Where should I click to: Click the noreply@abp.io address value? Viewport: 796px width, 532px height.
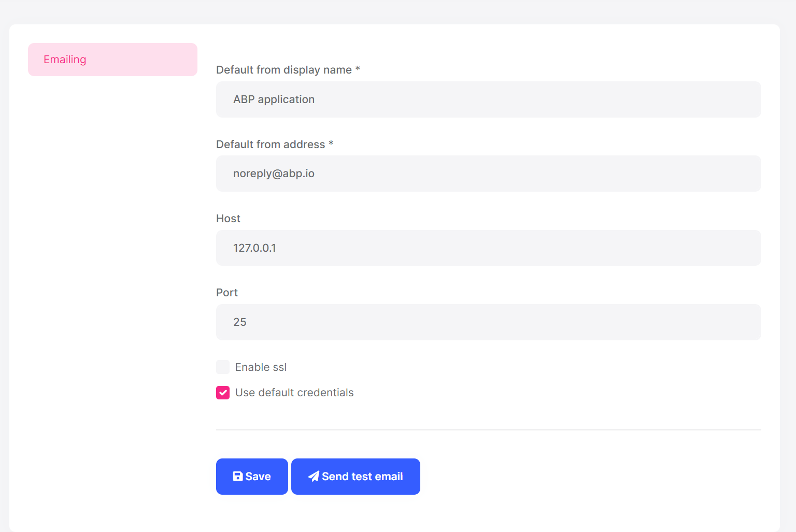274,174
